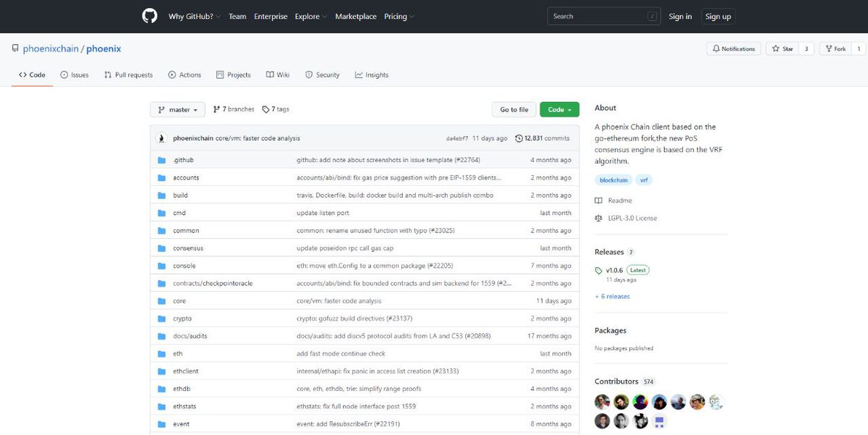The height and width of the screenshot is (435, 868).
Task: Click the Team navigation link
Action: click(237, 17)
